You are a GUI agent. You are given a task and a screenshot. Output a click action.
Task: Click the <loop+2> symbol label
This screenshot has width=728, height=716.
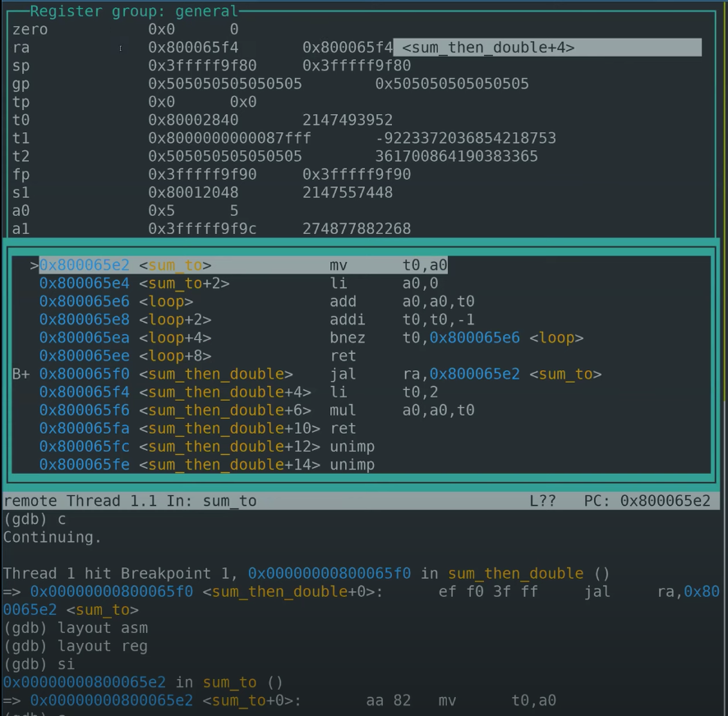point(175,319)
